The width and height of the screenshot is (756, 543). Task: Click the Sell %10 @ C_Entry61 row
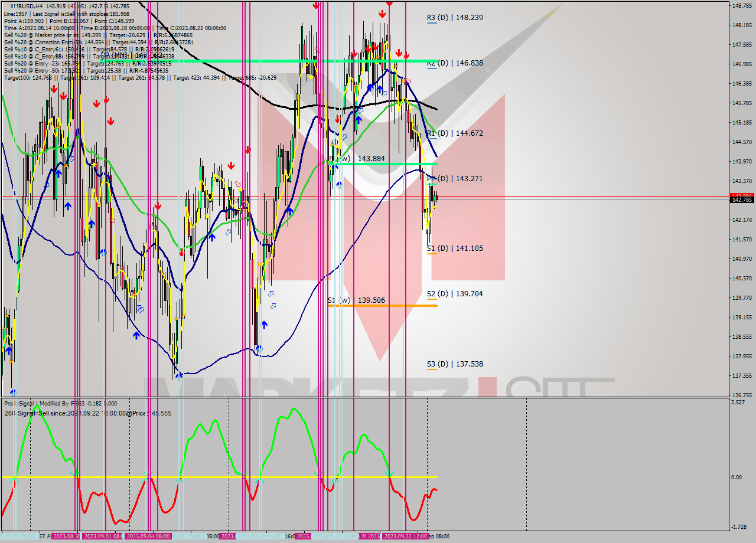click(x=89, y=49)
